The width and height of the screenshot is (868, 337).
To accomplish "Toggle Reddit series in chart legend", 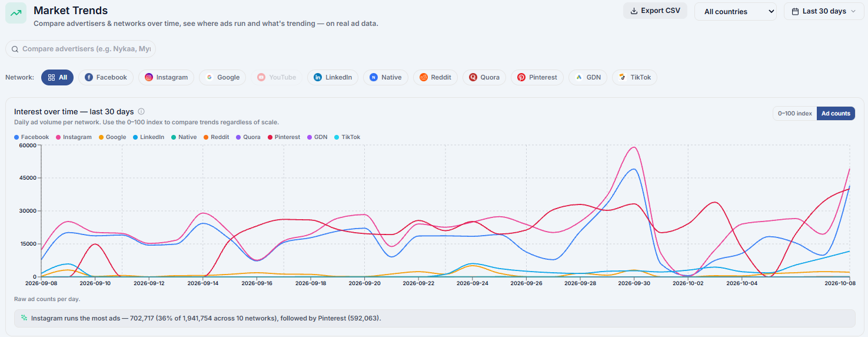I will [x=217, y=137].
